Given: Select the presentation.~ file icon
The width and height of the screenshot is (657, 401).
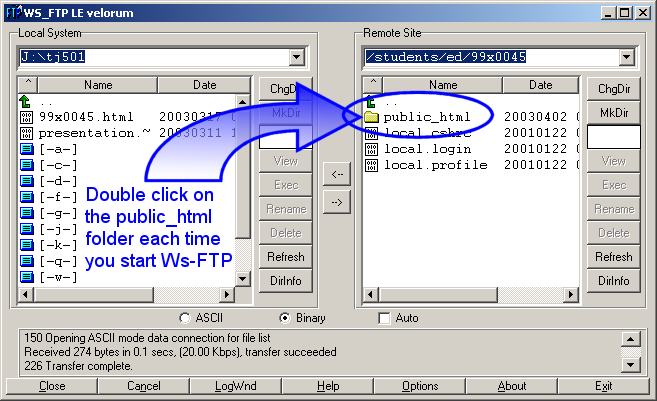Looking at the screenshot, I should pyautogui.click(x=26, y=133).
